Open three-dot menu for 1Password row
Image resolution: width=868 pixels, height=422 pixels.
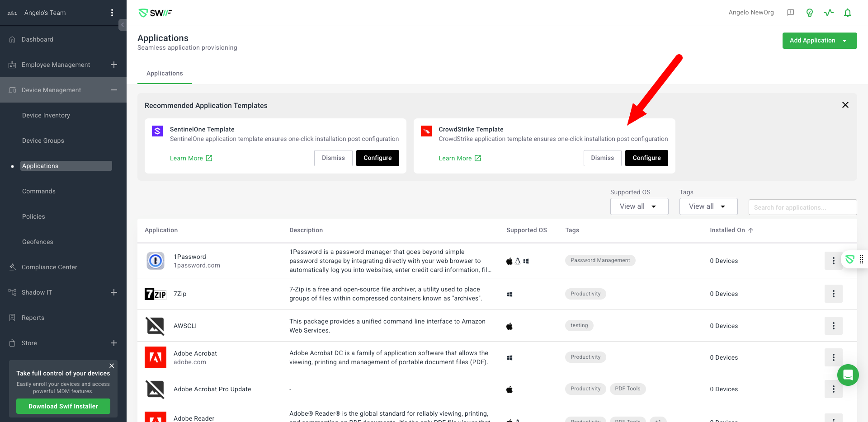[833, 261]
